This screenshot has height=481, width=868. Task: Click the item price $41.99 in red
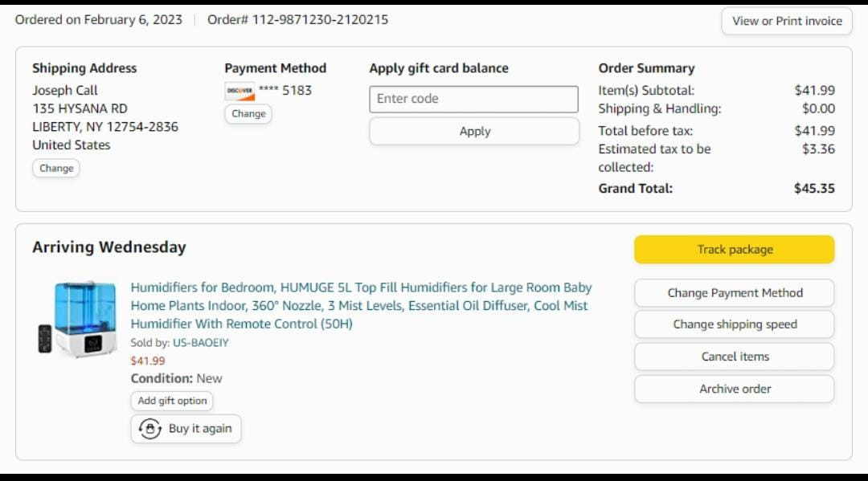click(148, 361)
